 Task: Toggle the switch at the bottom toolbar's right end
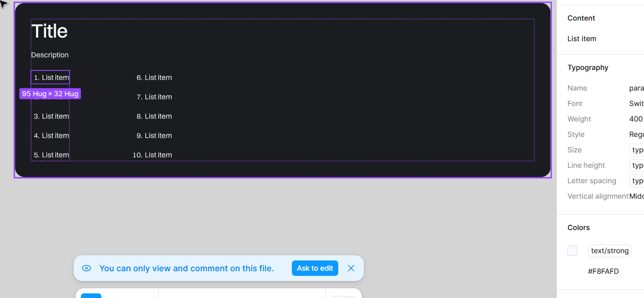click(343, 296)
